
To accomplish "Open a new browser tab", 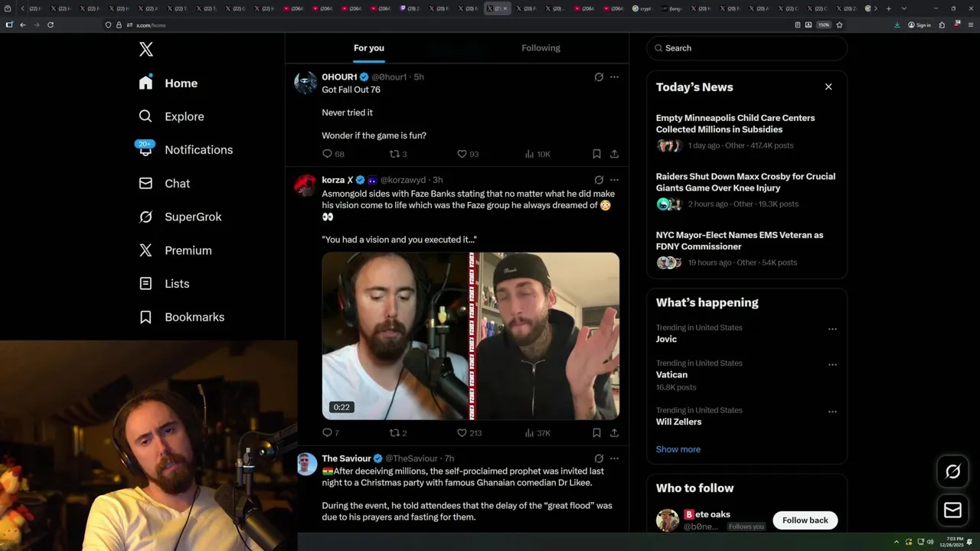I will [x=888, y=8].
